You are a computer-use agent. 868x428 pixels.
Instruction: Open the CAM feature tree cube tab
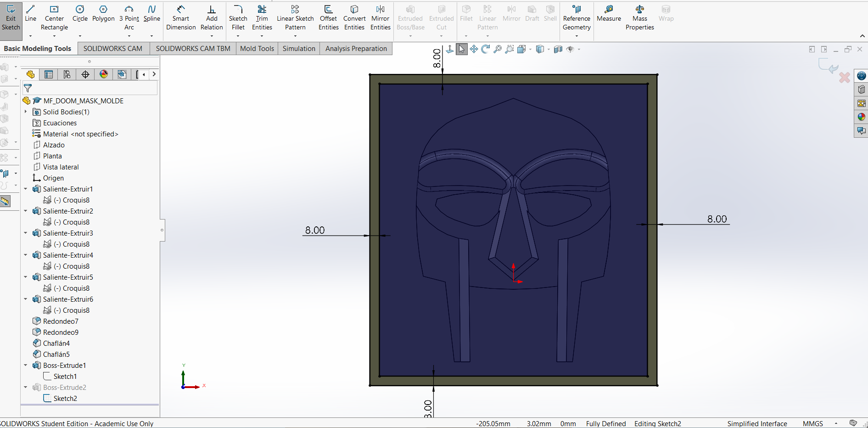[122, 74]
